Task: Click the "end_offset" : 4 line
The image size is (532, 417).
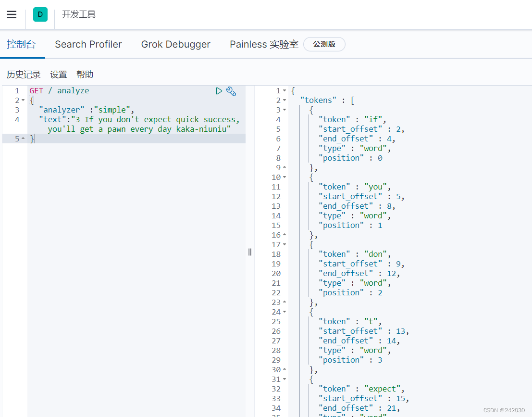Action: pos(357,139)
